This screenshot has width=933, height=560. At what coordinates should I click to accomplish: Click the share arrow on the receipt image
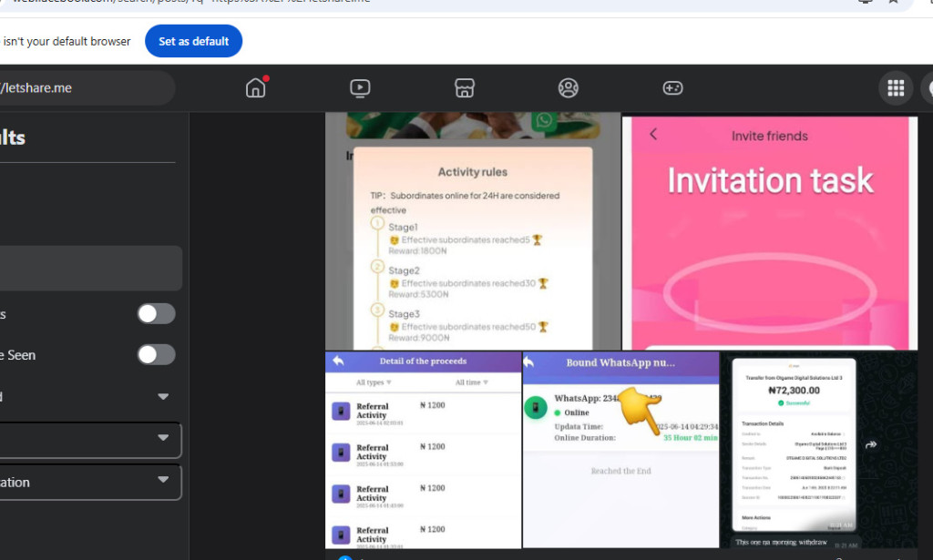tap(871, 443)
